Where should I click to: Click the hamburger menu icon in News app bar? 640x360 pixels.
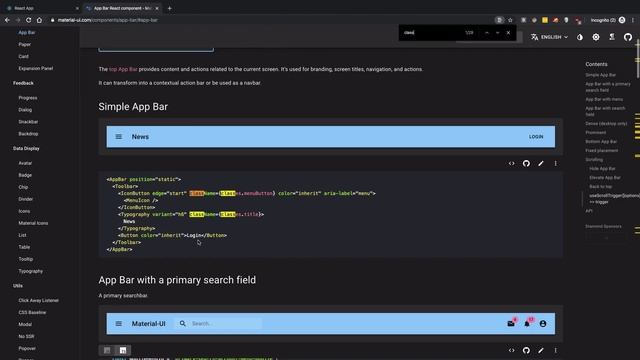118,137
